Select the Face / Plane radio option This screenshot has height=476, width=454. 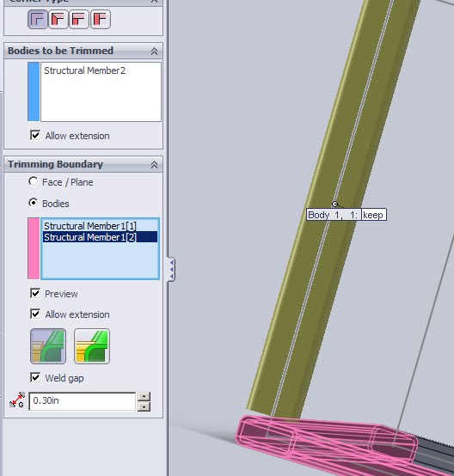[x=34, y=181]
